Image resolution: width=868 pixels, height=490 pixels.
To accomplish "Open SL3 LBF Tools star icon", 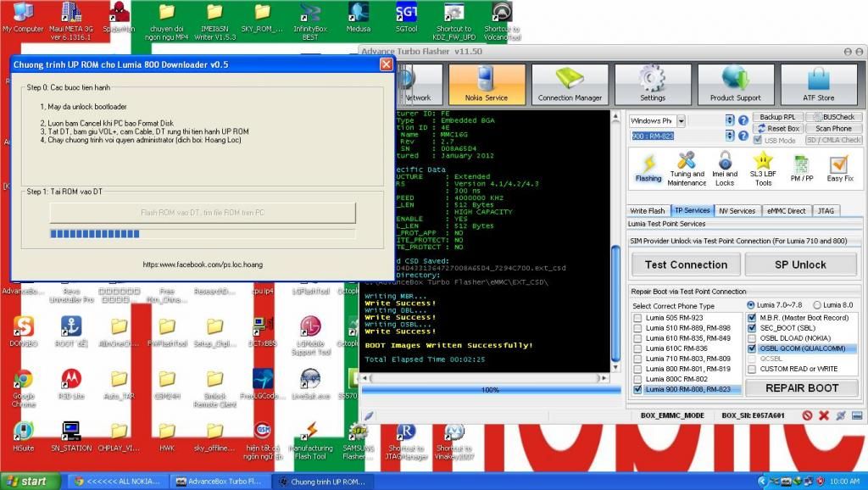I will pyautogui.click(x=763, y=169).
